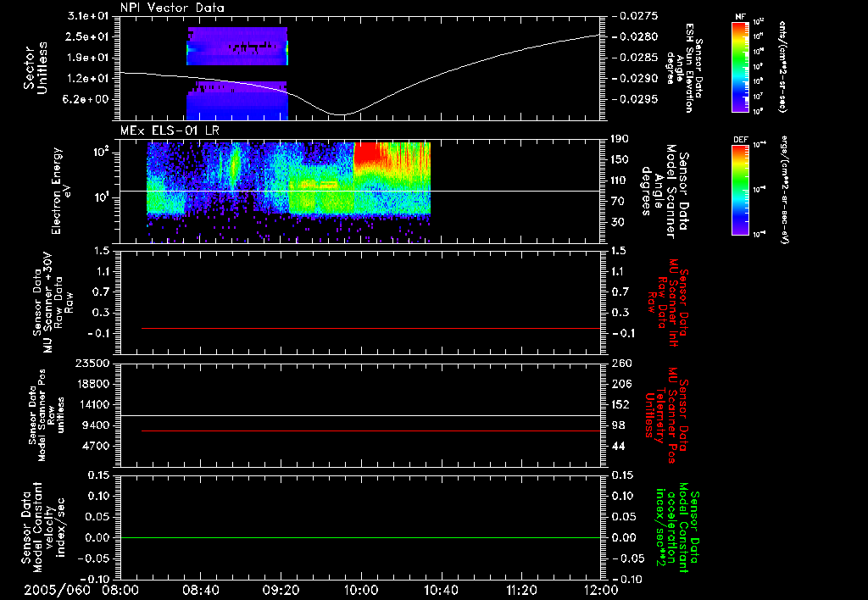Screen dimensions: 868x600
Task: Click the red "MU Scanner Init Raw Data" label
Action: coord(668,303)
